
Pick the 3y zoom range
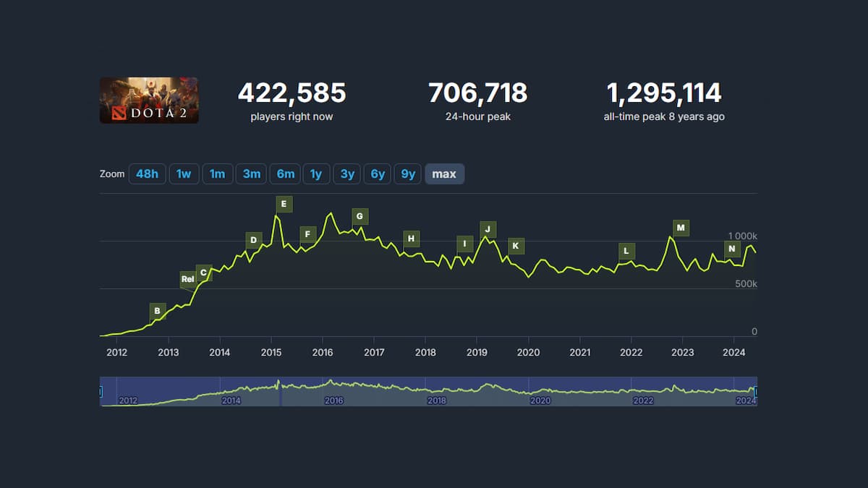tap(347, 174)
